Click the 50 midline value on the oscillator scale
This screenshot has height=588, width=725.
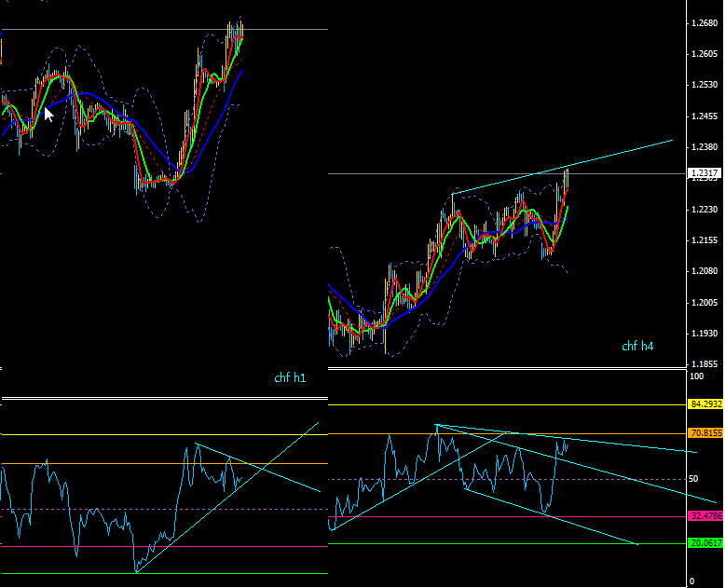(x=693, y=479)
